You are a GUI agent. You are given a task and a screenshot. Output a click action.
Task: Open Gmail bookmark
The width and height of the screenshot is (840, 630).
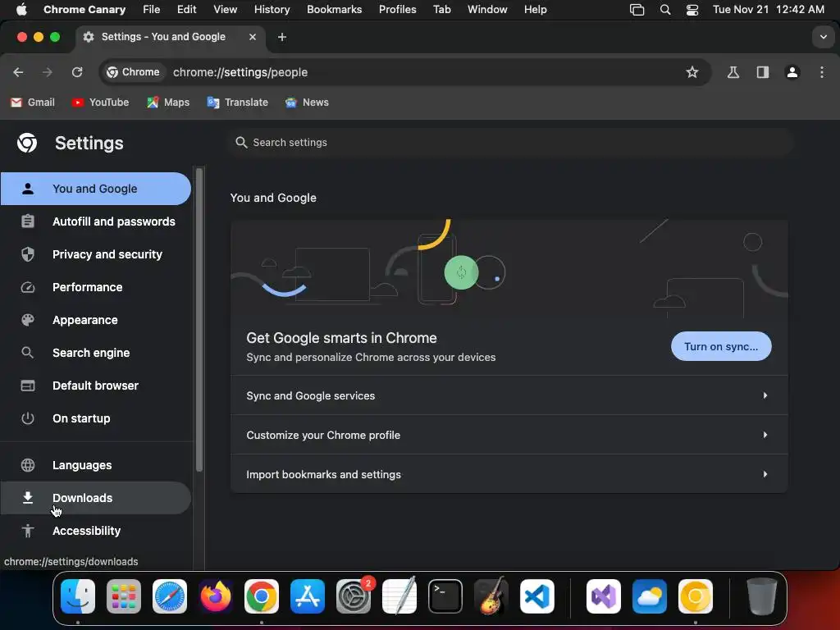point(33,103)
